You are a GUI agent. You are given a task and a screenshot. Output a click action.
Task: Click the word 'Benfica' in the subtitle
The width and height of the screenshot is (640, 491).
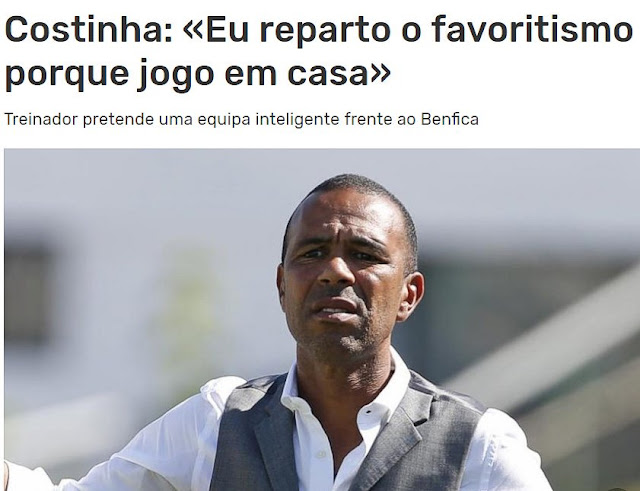tap(450, 119)
